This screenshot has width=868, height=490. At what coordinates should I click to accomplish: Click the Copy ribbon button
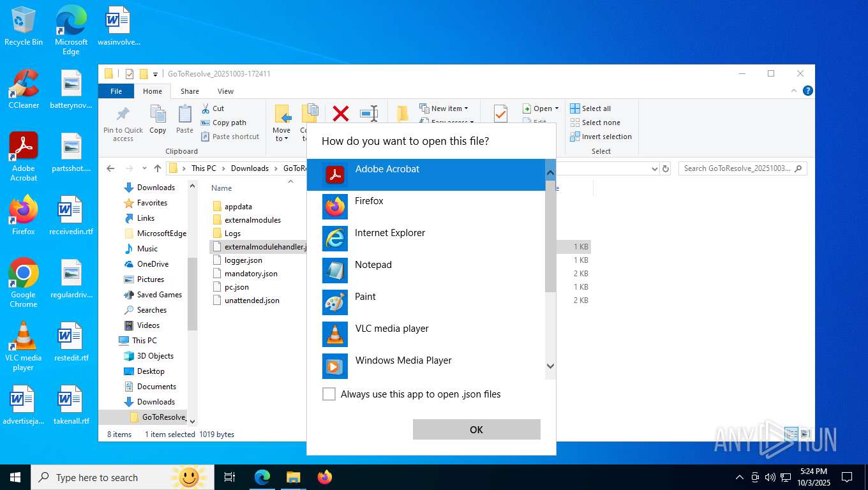tap(158, 120)
